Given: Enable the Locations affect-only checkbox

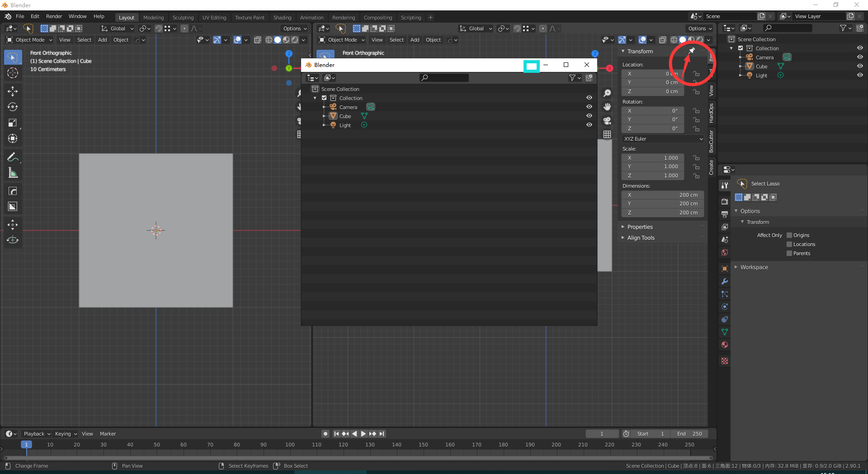Looking at the screenshot, I should (789, 244).
